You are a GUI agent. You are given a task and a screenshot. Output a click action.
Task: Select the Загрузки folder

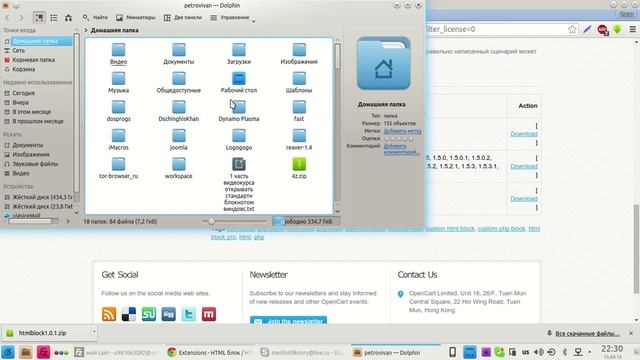pos(239,54)
